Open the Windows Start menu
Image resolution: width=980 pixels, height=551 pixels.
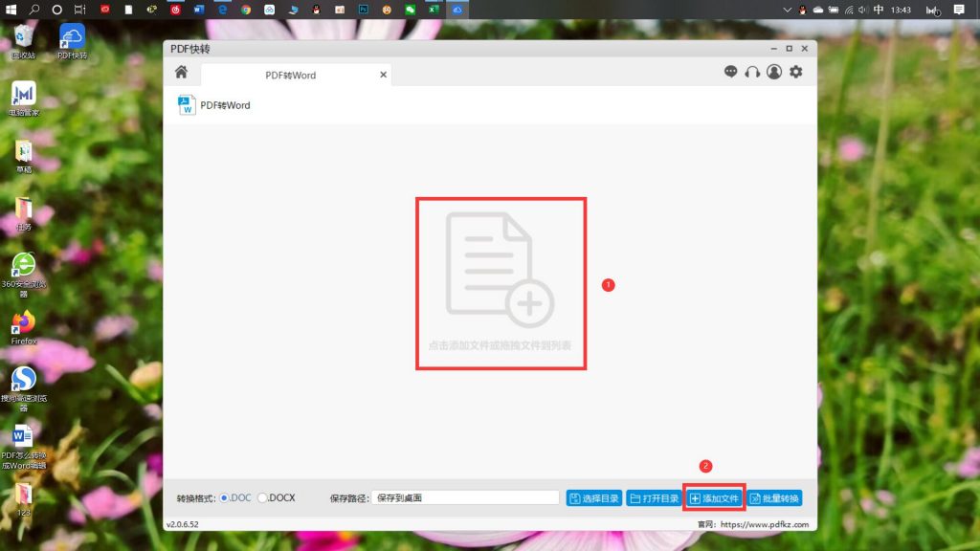click(x=11, y=10)
